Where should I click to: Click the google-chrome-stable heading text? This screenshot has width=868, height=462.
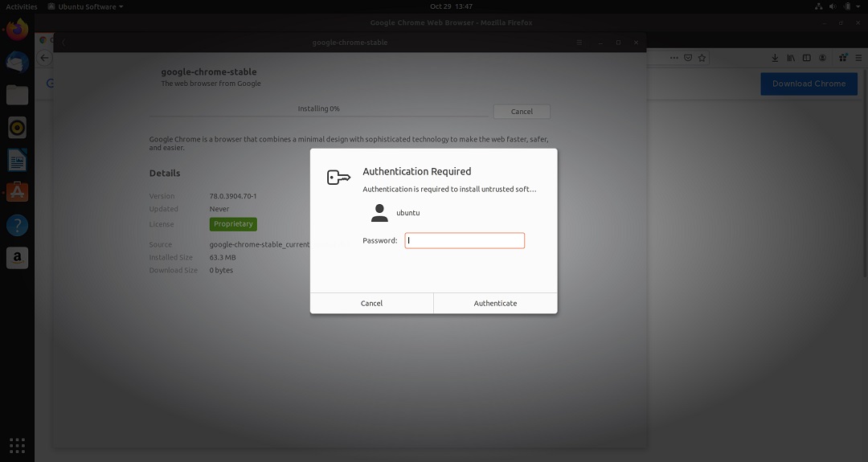(209, 72)
